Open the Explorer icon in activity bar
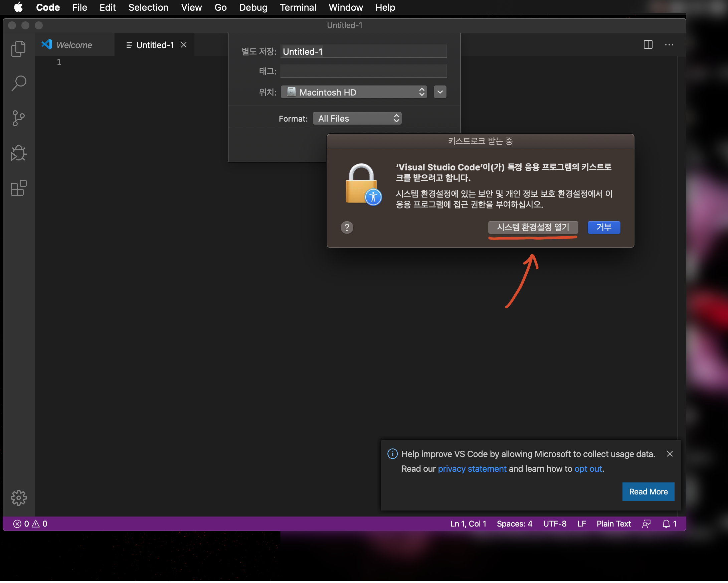Screen dimensions: 728x583 [18, 49]
